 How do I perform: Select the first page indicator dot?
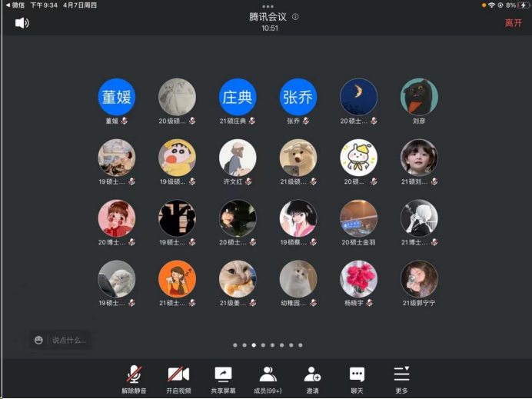[x=234, y=345]
